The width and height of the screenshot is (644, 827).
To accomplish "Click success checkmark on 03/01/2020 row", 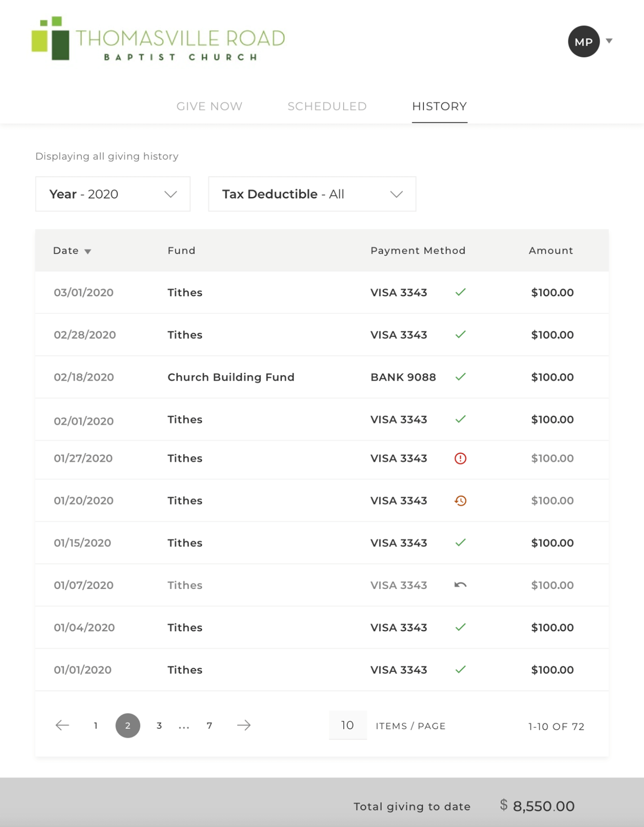I will (460, 292).
